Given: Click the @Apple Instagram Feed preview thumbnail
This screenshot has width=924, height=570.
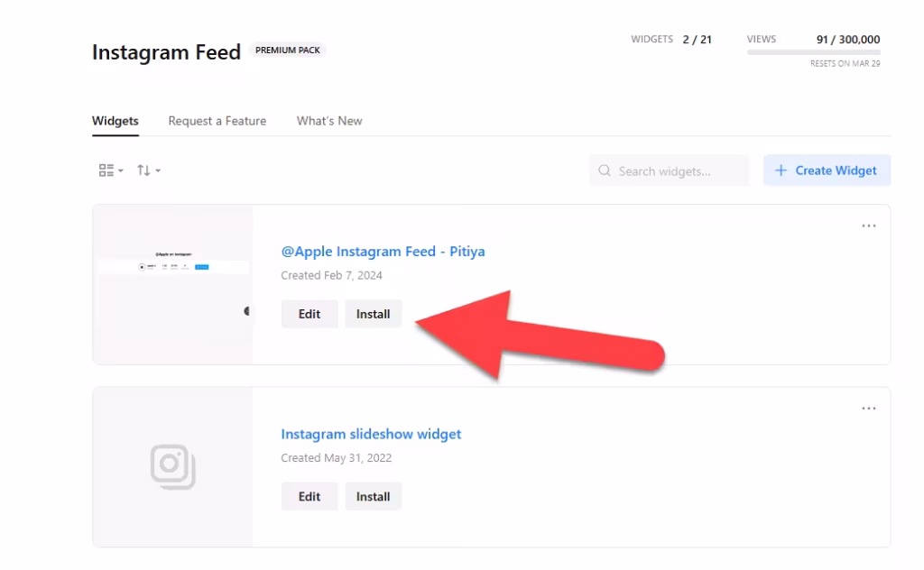Looking at the screenshot, I should 172,284.
